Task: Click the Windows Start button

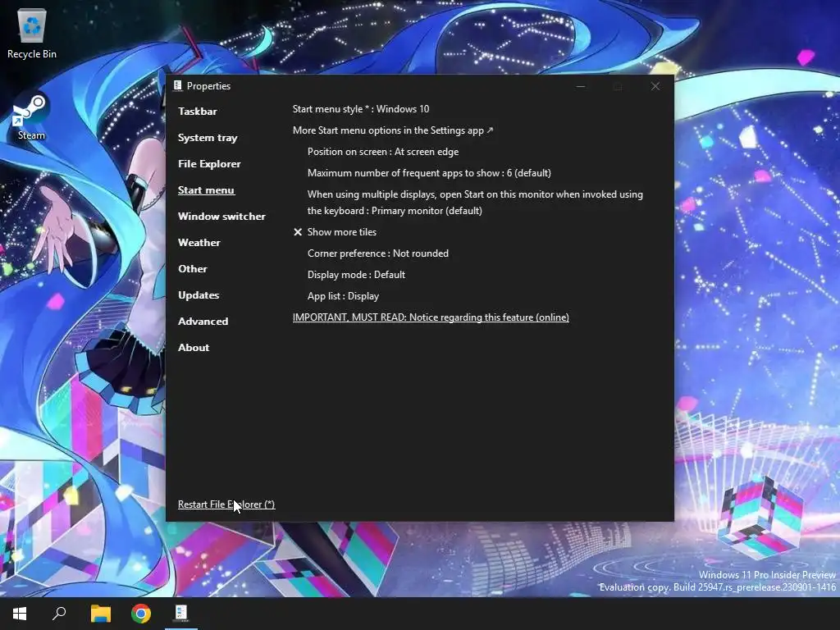Action: [x=20, y=614]
